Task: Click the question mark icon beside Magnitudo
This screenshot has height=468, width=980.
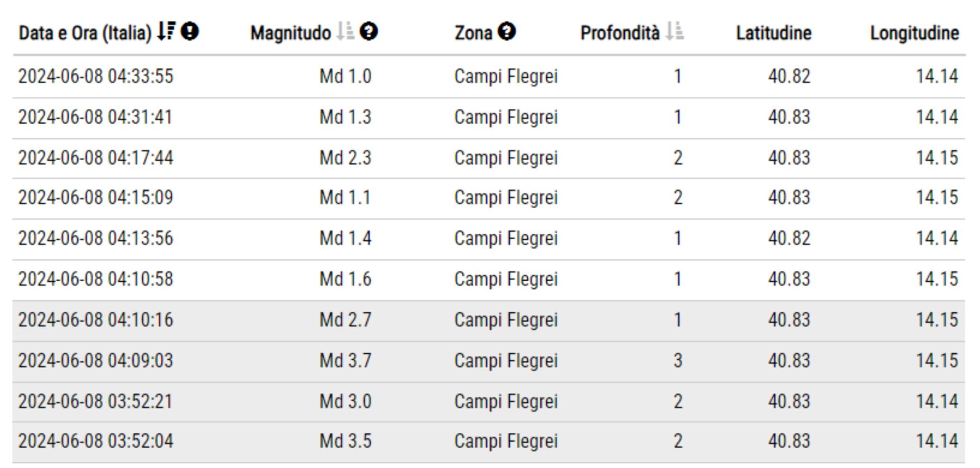Action: coord(369,32)
